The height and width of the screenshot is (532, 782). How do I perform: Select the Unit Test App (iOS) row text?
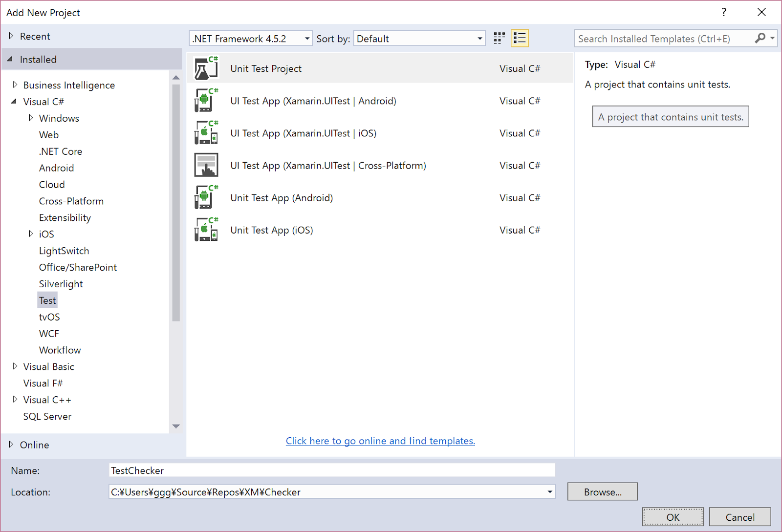[272, 230]
